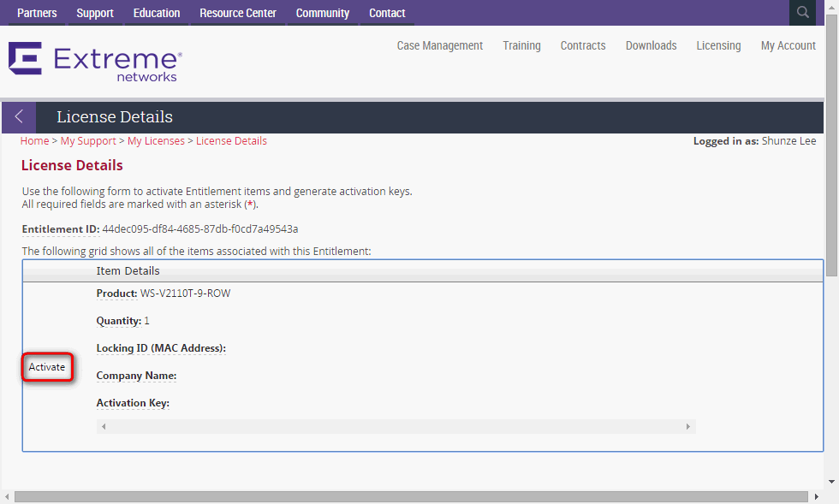
Task: Click vertical scrollbar down arrow
Action: (831, 482)
